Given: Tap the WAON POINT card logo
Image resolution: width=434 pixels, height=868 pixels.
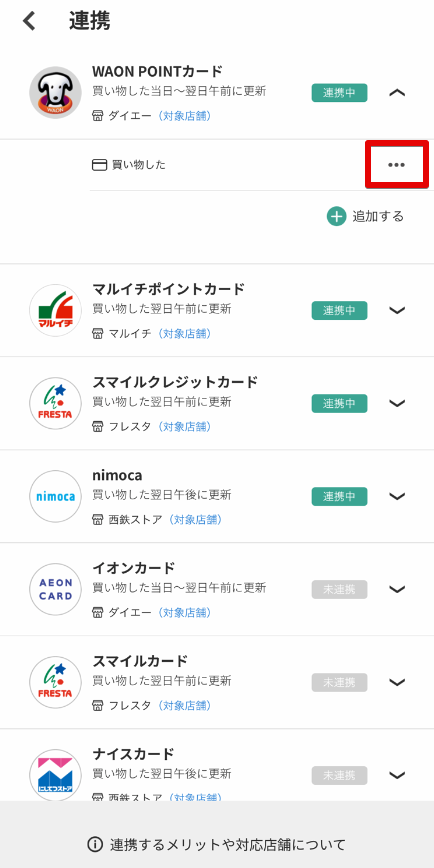Looking at the screenshot, I should 55,92.
